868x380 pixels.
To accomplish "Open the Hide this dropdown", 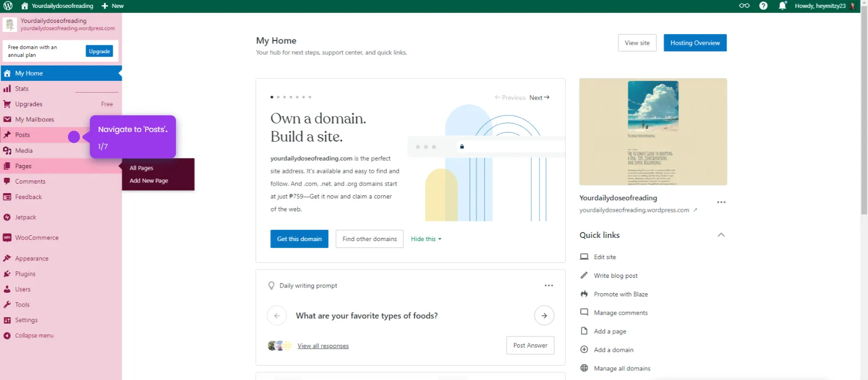I will (x=426, y=239).
